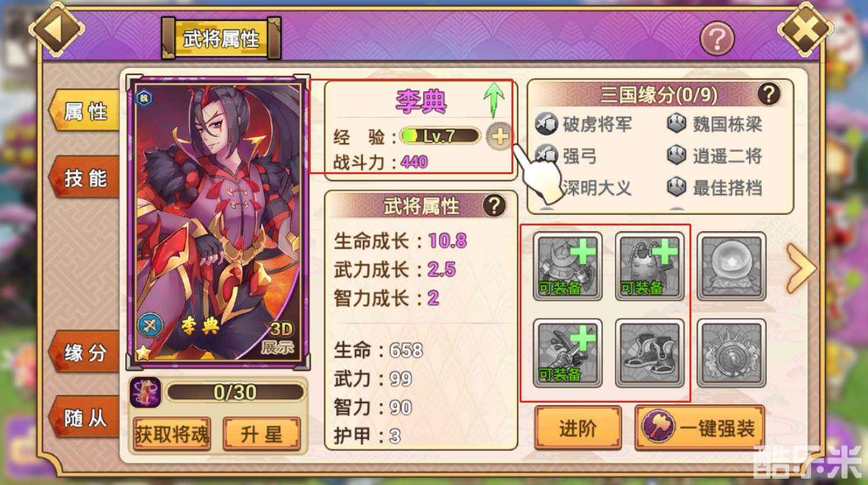Viewport: 868px width, 485px height.
Task: Select the boots equipment slot
Action: click(650, 353)
